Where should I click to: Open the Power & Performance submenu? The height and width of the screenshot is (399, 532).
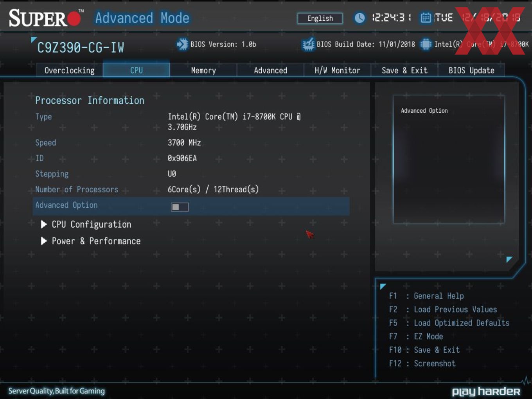tap(96, 241)
